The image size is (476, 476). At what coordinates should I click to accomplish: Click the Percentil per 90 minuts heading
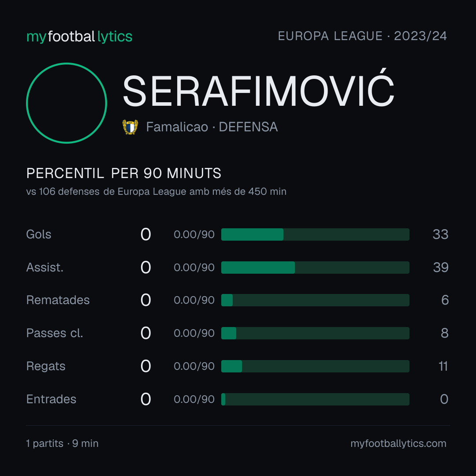coord(123,173)
